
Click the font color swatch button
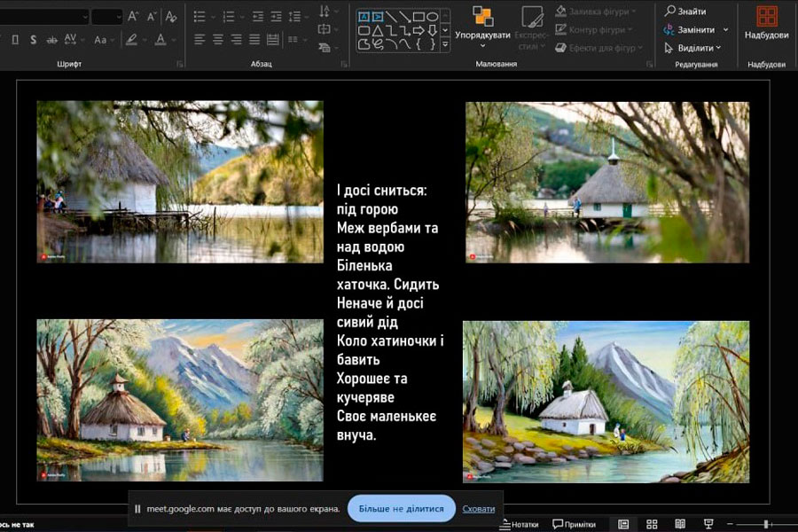click(x=160, y=40)
